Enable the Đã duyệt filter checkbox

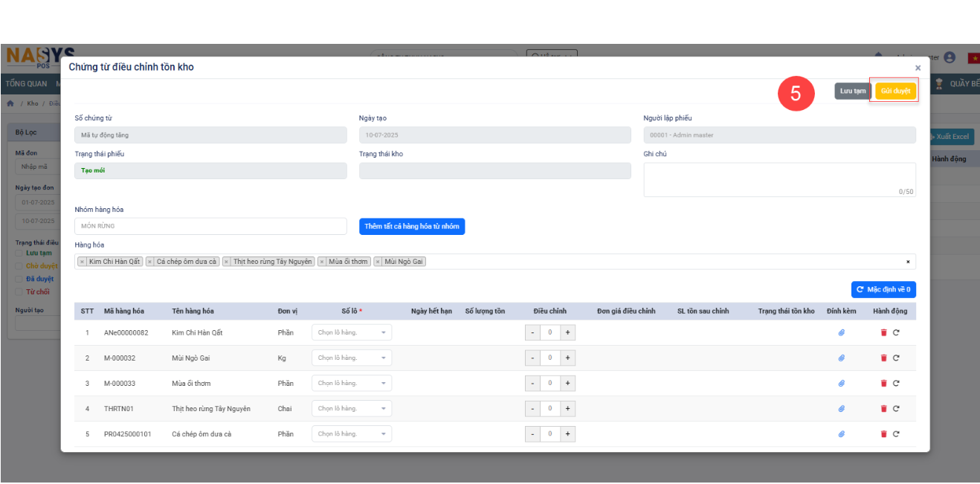point(19,280)
